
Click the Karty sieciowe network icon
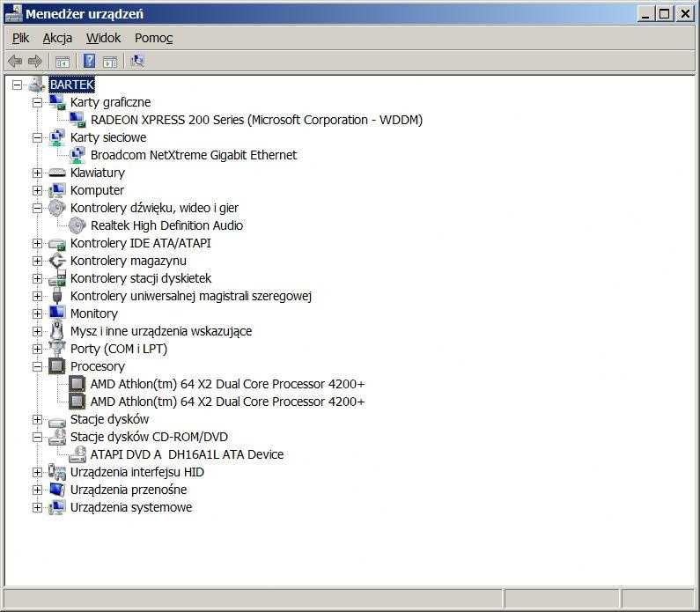(x=57, y=137)
